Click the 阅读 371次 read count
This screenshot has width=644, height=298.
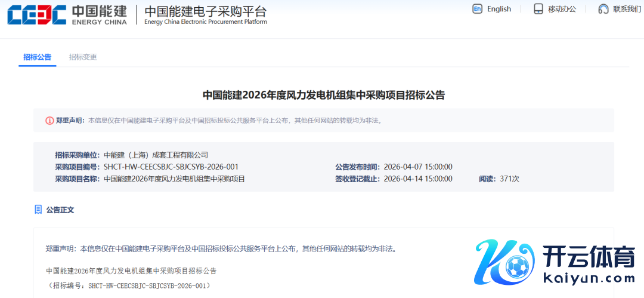499,179
